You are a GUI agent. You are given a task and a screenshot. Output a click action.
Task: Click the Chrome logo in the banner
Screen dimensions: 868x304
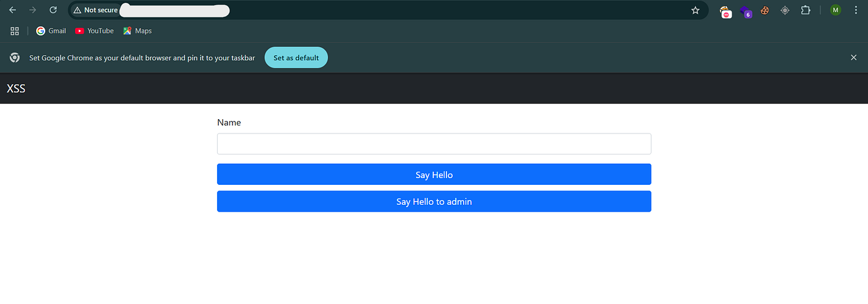[x=14, y=58]
